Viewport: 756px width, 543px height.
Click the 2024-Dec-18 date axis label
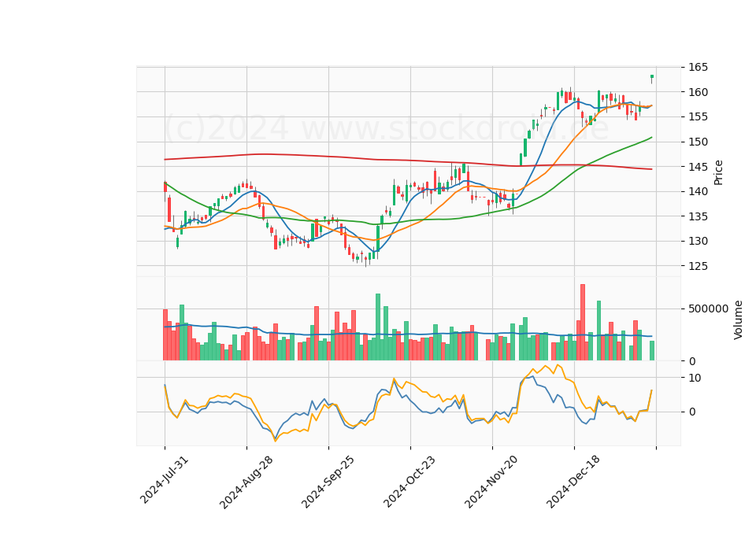tap(573, 482)
